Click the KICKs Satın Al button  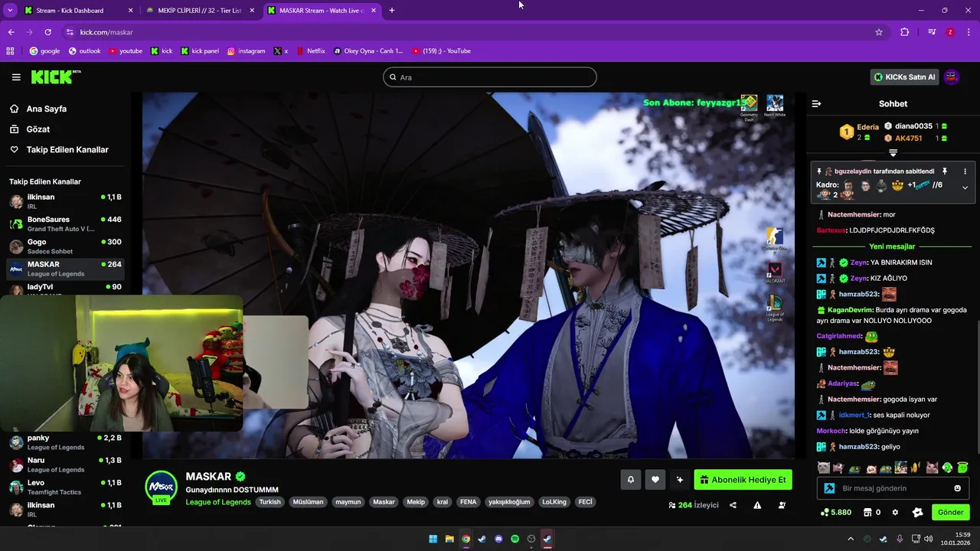coord(904,77)
